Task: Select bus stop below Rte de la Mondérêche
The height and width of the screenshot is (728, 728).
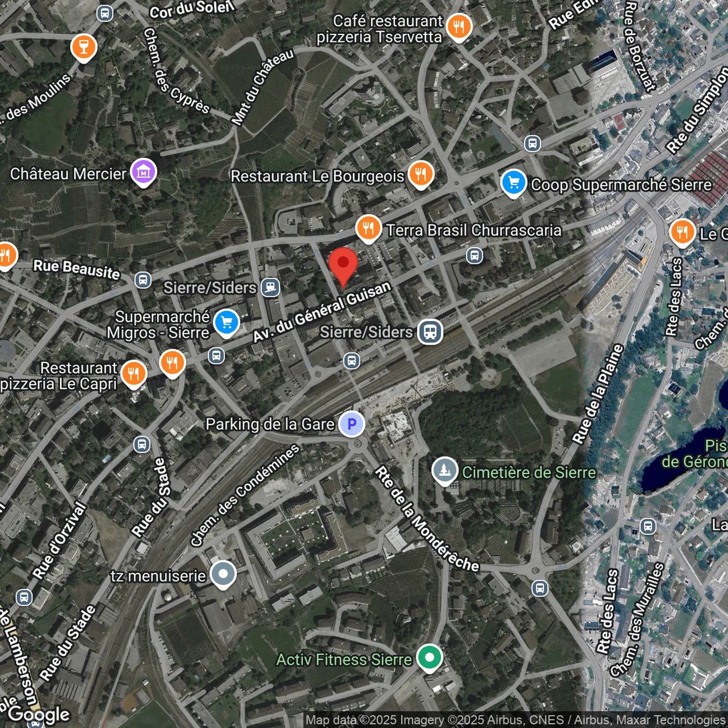Action: coord(540,588)
